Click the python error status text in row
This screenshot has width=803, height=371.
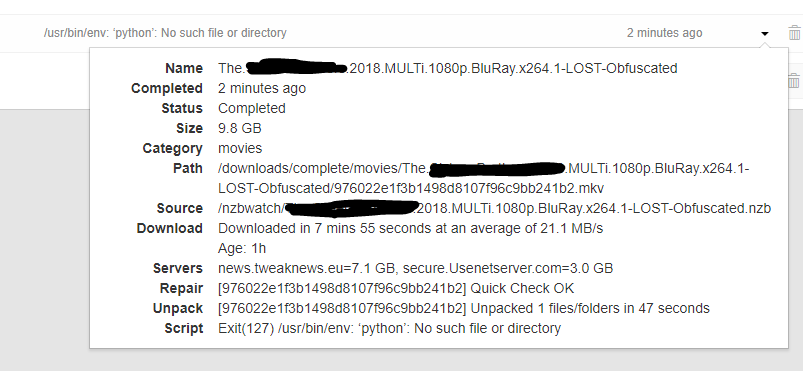coord(165,33)
